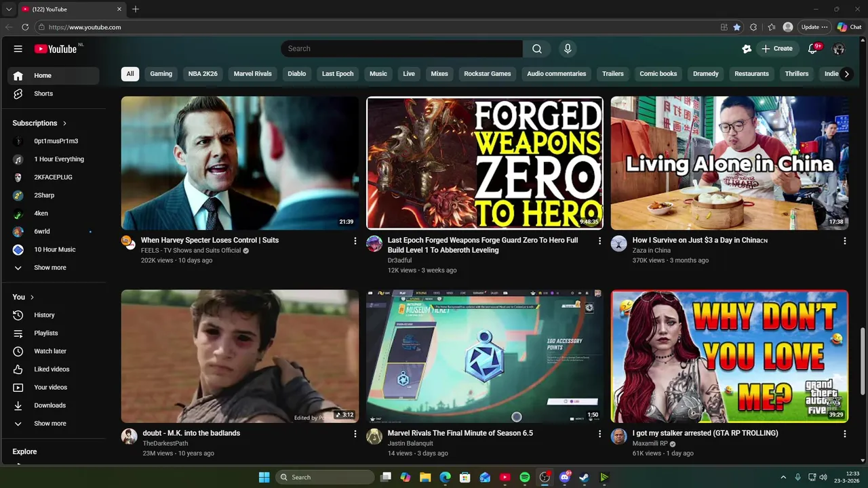Select the Gaming category chip
The height and width of the screenshot is (488, 868).
(x=161, y=74)
